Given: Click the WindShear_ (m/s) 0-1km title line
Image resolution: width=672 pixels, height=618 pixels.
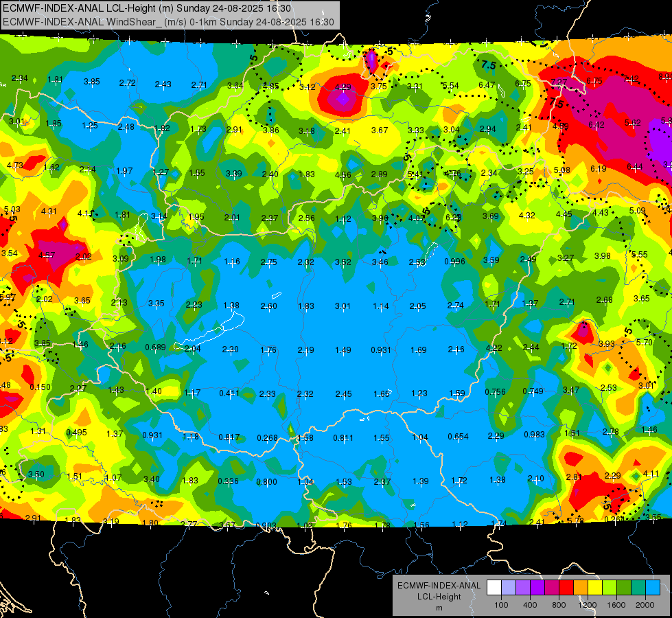Looking at the screenshot, I should (x=168, y=22).
